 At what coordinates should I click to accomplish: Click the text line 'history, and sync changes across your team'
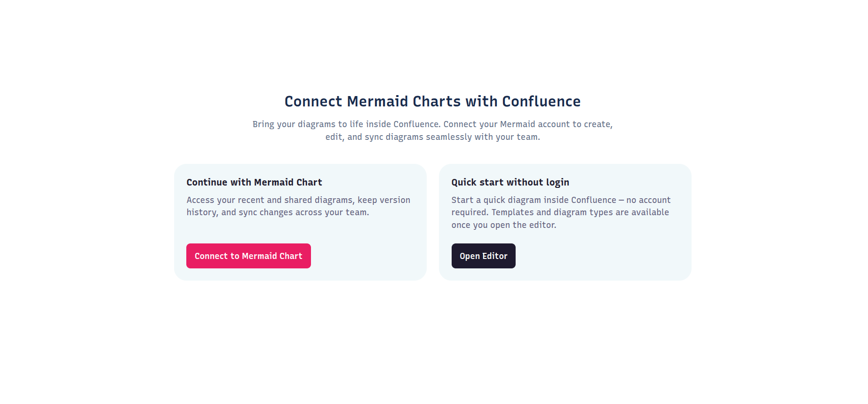click(x=278, y=212)
